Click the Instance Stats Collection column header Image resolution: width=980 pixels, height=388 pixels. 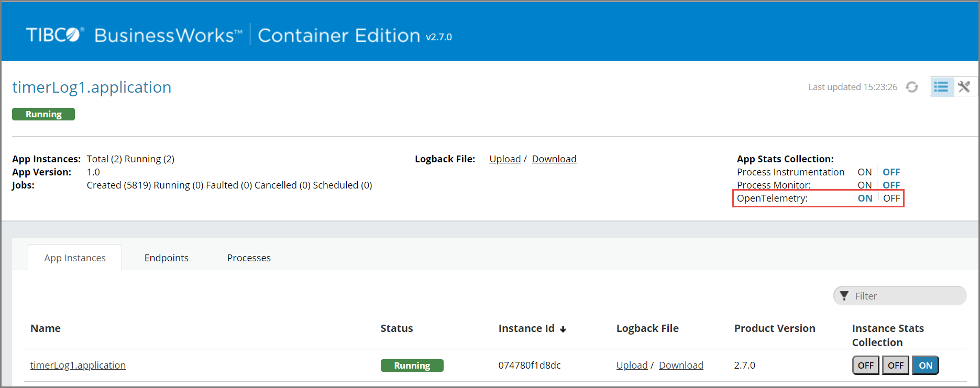[x=888, y=335]
